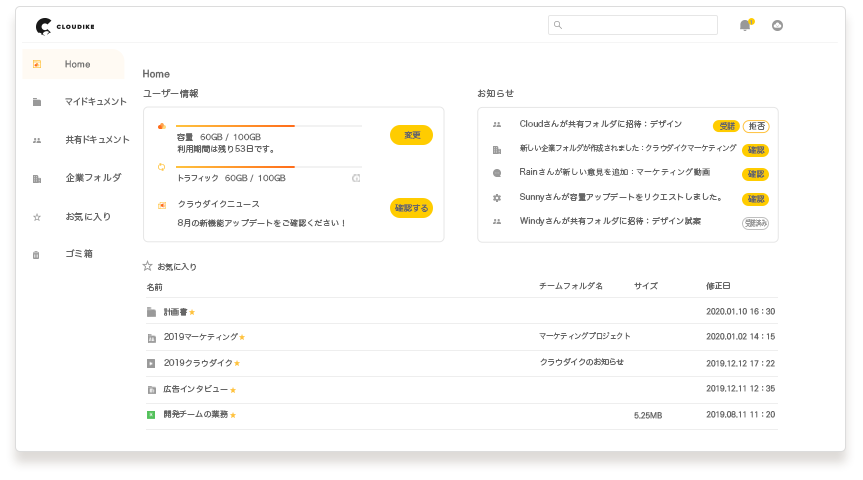
Task: Click the comment bubble icon by Rain's notice
Action: click(497, 173)
